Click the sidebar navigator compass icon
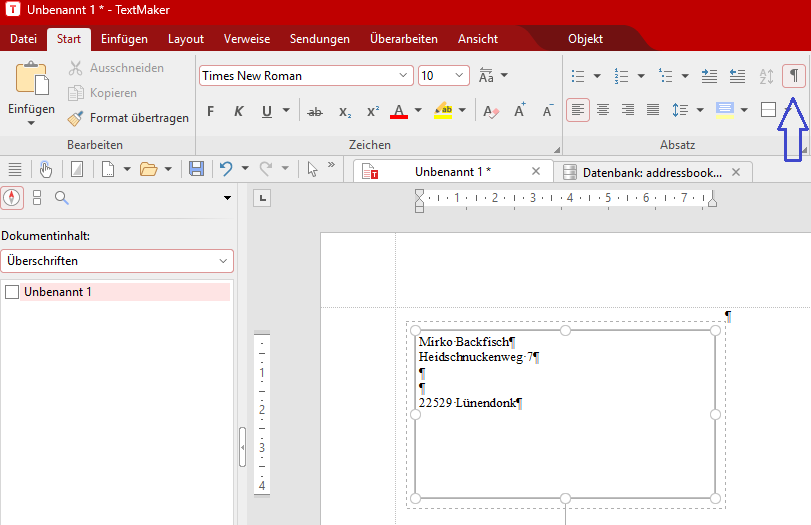Viewport: 811px width, 525px height. 12,198
